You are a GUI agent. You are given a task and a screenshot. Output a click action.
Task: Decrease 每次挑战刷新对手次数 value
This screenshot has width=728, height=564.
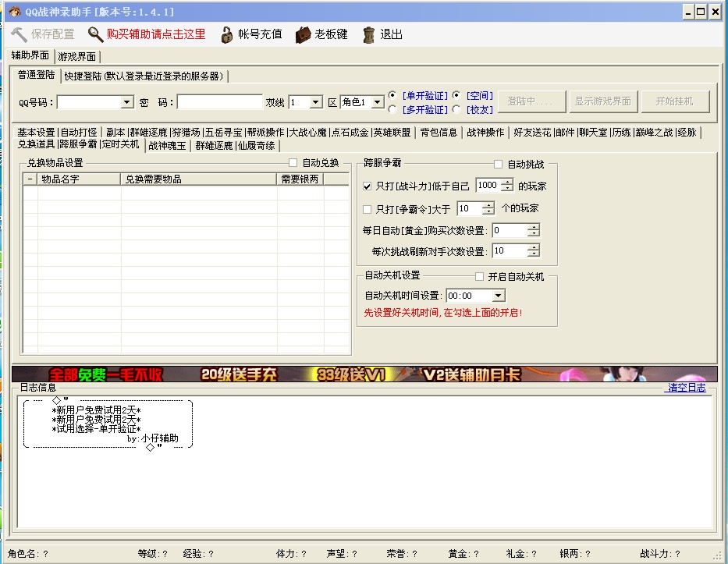(x=534, y=254)
